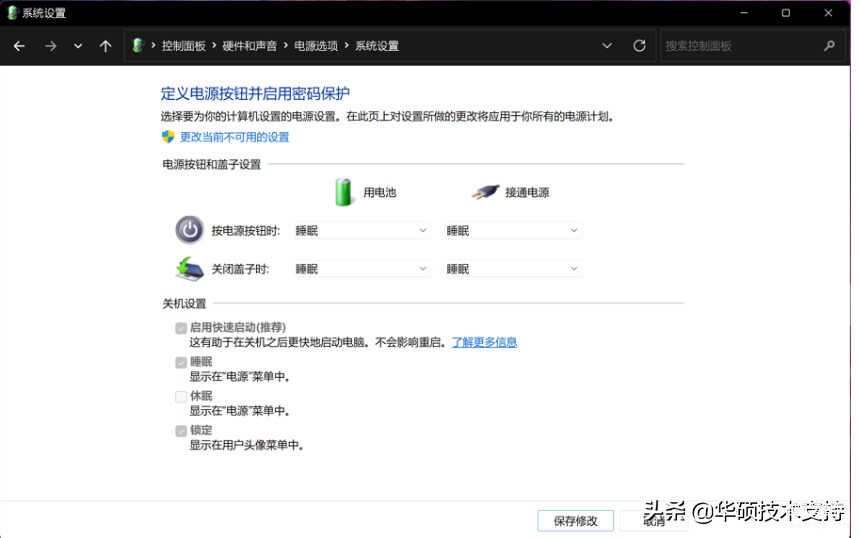This screenshot has height=538, width=860.
Task: Open 硬件和声音 breadcrumb
Action: (250, 46)
